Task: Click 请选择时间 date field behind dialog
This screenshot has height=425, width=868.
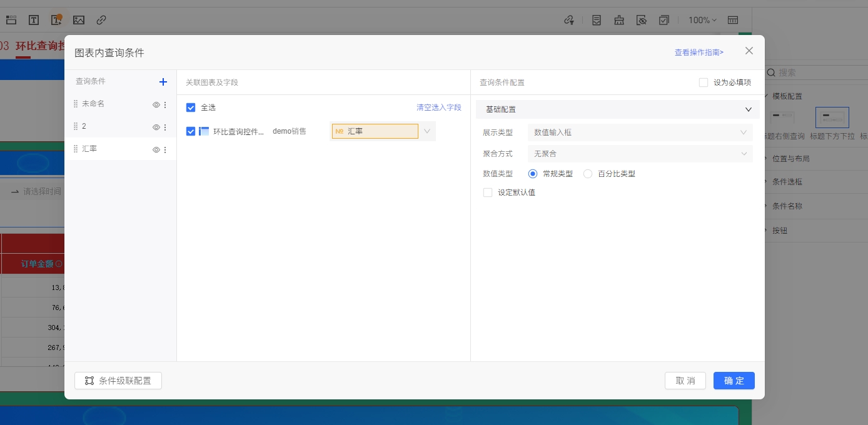Action: 42,191
